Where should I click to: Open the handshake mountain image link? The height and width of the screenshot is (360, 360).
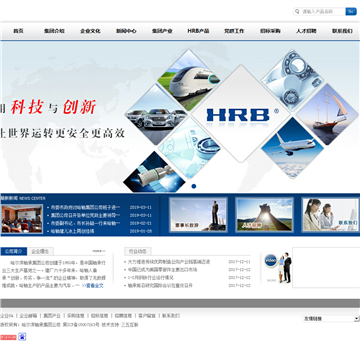coord(264,214)
